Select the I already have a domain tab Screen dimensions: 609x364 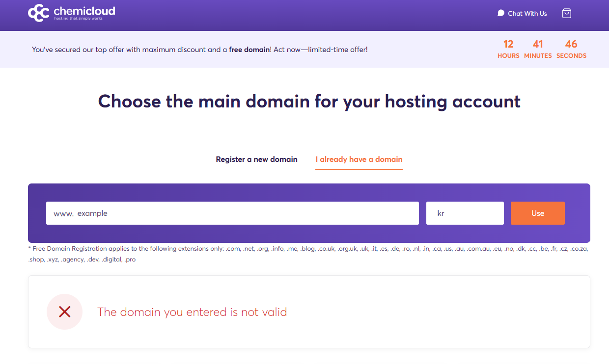[359, 159]
